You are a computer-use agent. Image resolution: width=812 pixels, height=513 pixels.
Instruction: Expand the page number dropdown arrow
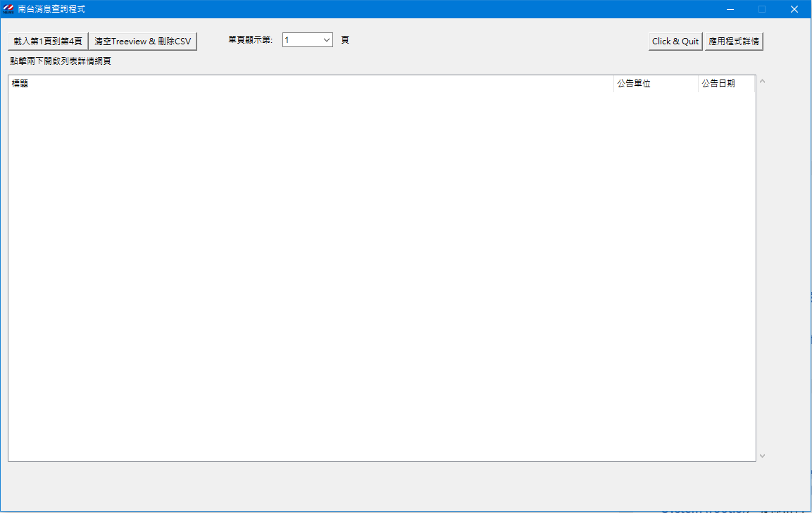click(x=327, y=40)
